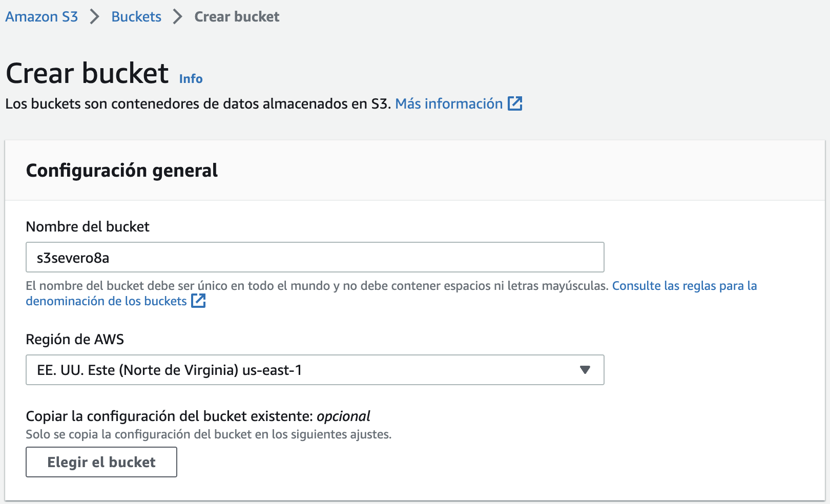Screen dimensions: 830x504
Task: Click the Elegir el bucket button
Action: coord(101,462)
